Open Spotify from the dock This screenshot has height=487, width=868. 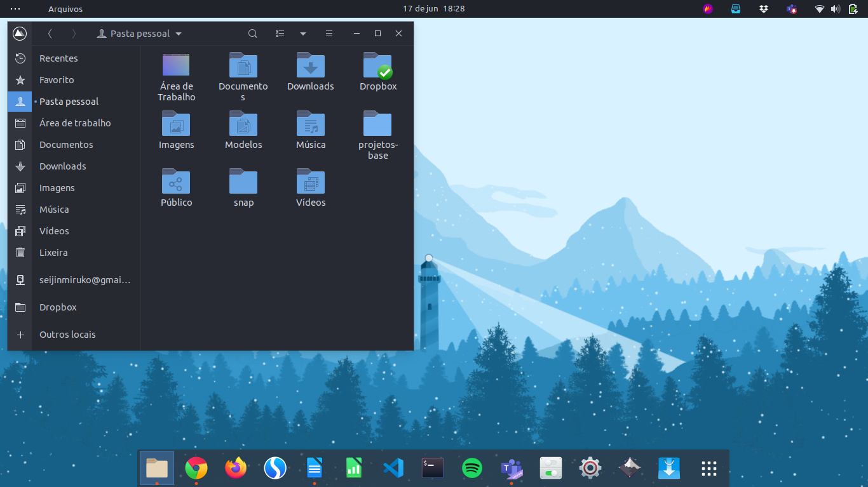472,469
